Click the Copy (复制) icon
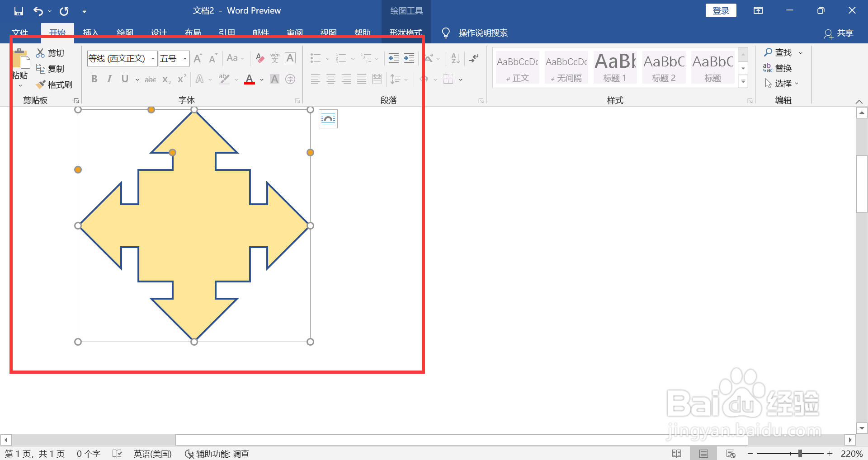Viewport: 868px width, 460px height. point(41,69)
